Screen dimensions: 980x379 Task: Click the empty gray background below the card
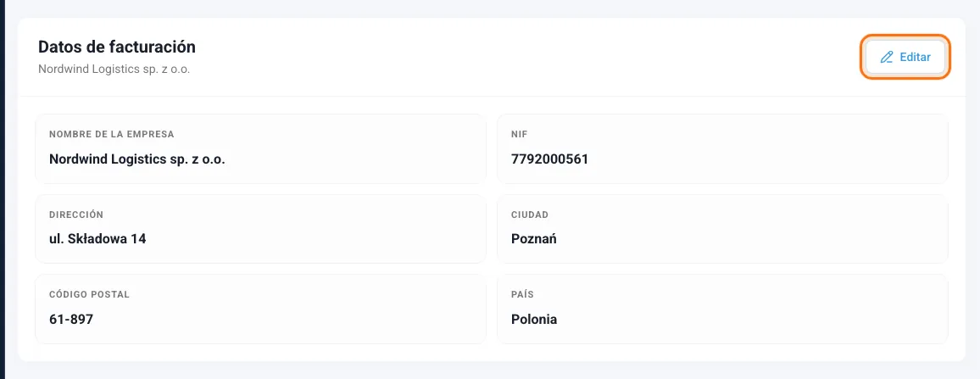[x=490, y=371]
